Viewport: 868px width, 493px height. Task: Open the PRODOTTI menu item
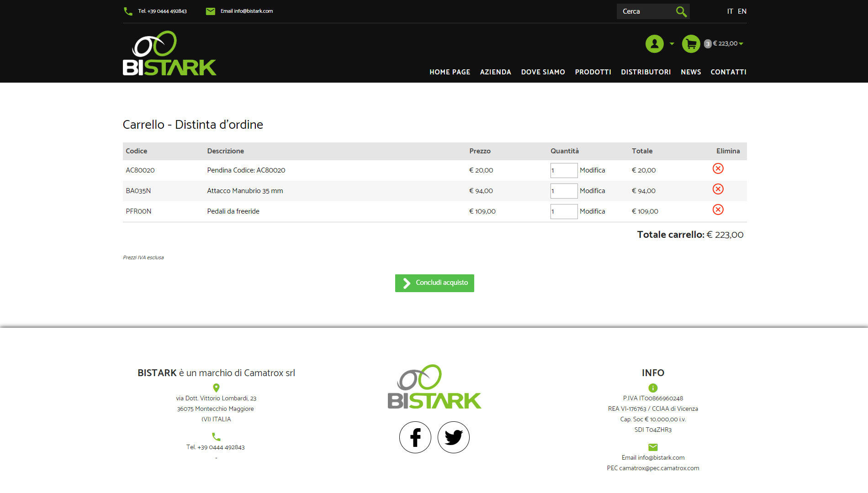click(x=593, y=72)
